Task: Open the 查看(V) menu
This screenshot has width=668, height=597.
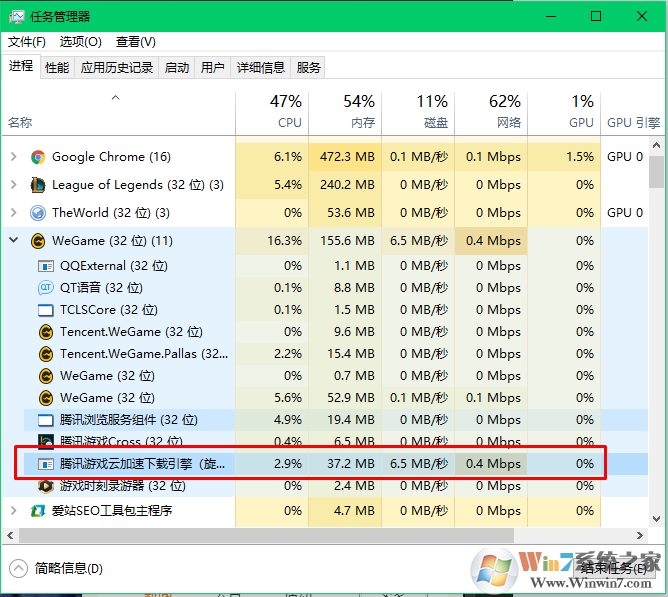Action: (x=135, y=42)
